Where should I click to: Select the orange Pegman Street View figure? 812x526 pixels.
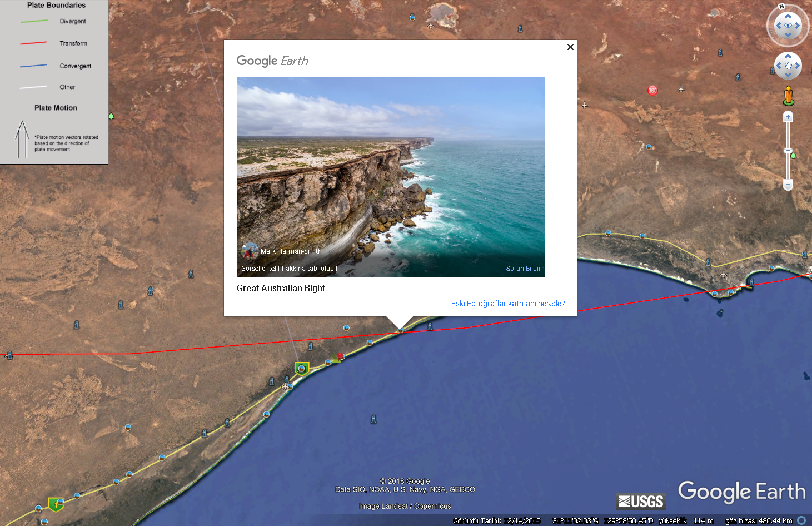(788, 96)
